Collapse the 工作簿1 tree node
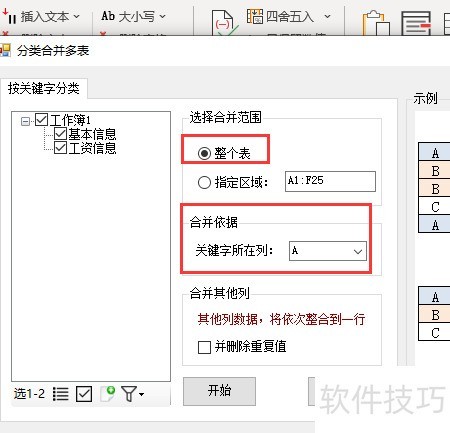450x433 pixels. tap(25, 121)
